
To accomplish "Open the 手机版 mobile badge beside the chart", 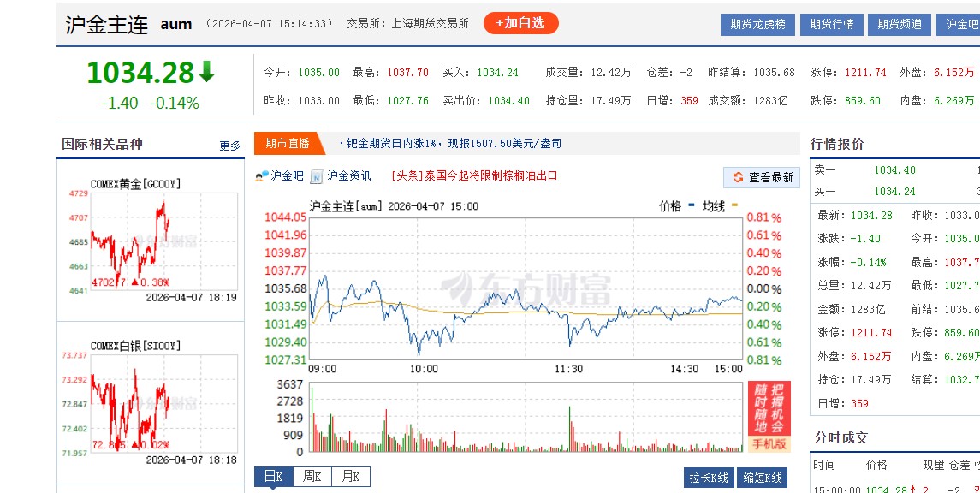I will click(x=771, y=443).
